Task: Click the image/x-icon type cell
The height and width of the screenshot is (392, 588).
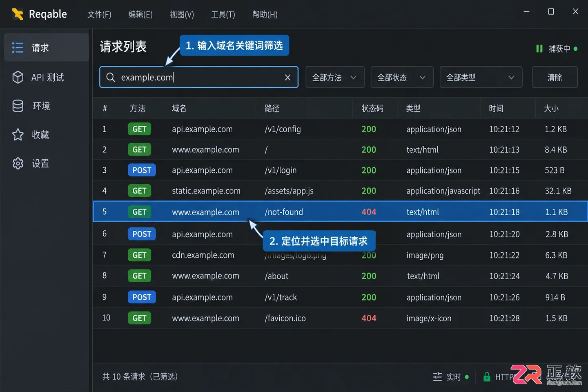Action: pyautogui.click(x=429, y=318)
